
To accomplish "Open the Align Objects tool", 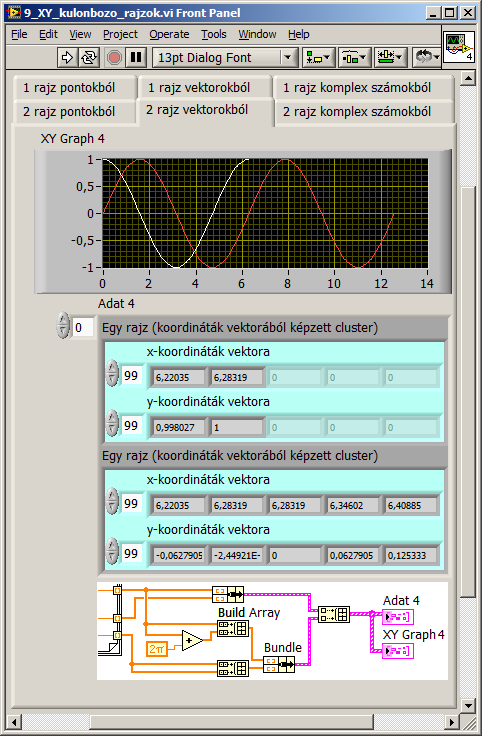I will coord(318,57).
